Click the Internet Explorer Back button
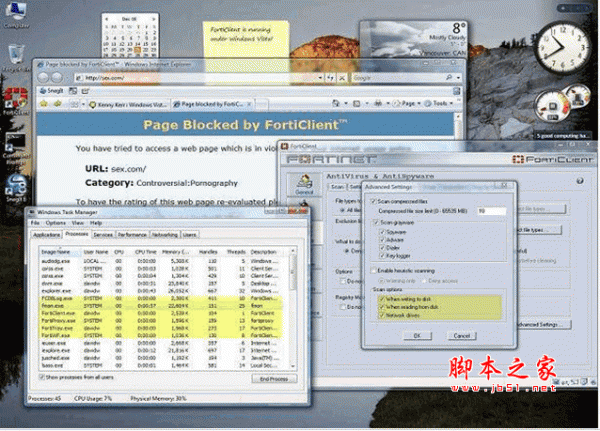 tap(43, 78)
